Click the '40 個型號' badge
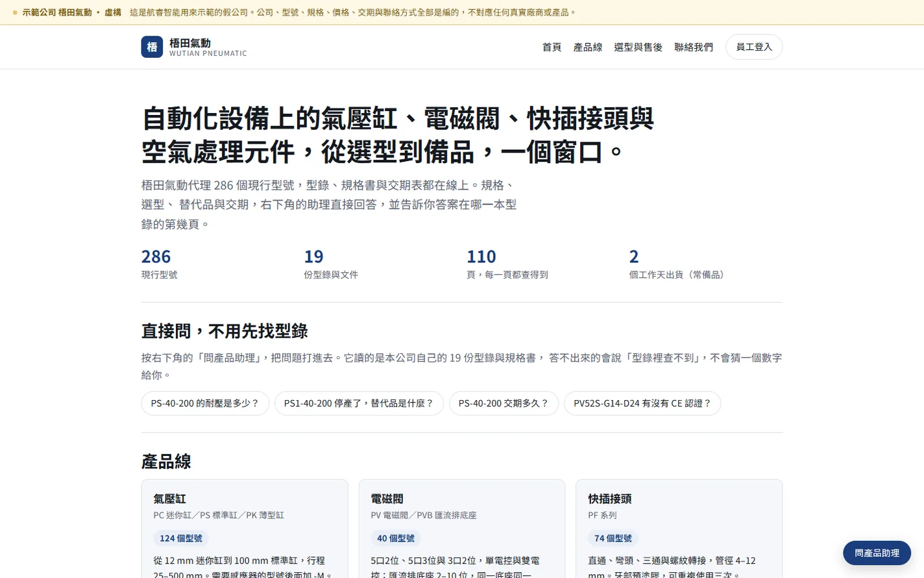The width and height of the screenshot is (924, 578). point(396,538)
